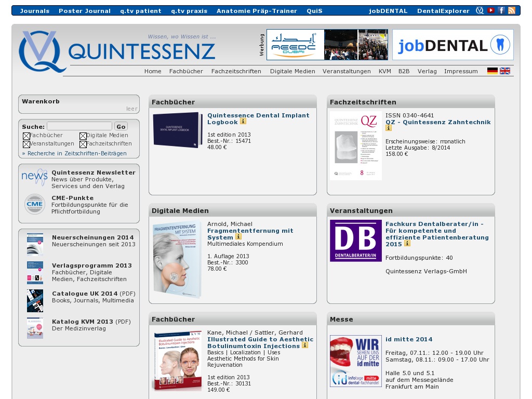Click the Quintessenz icon in top bar

480,10
